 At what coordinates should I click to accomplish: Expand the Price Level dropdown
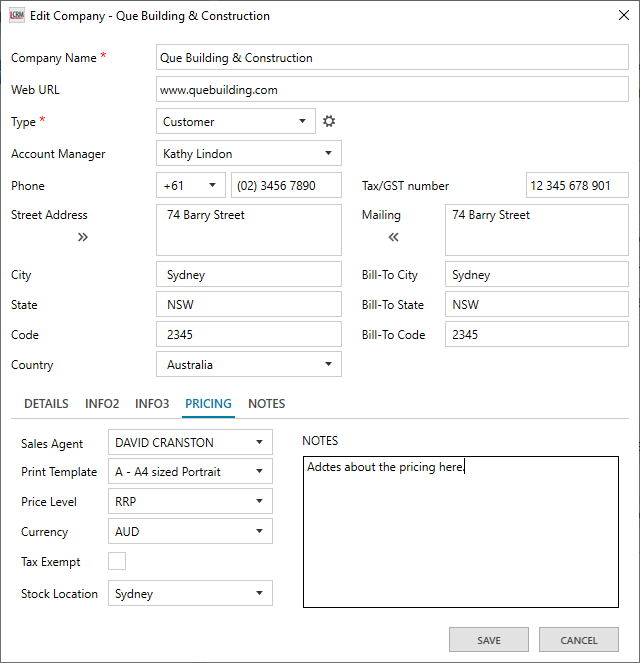(190, 502)
